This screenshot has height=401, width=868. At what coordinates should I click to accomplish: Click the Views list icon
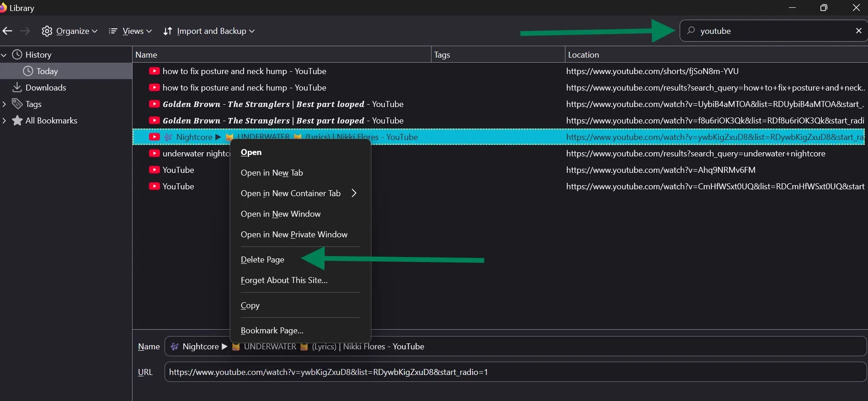click(112, 31)
